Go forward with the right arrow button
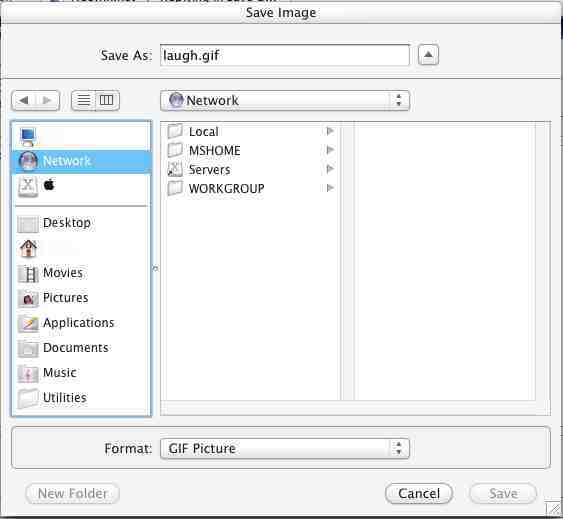 point(47,100)
